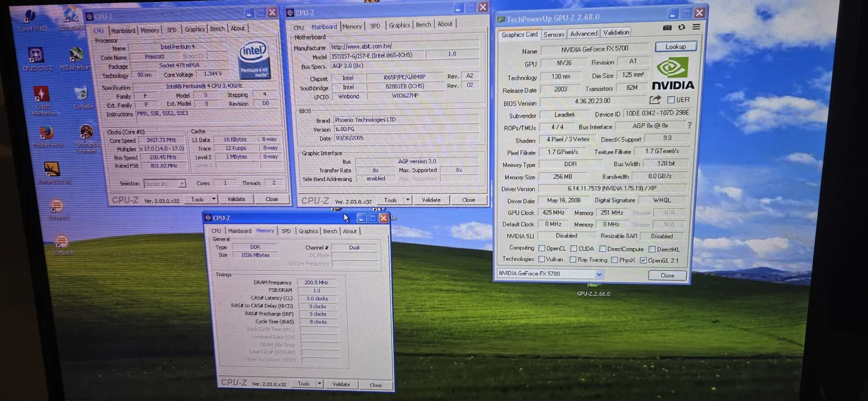This screenshot has height=401, width=868.
Task: Click the '3407.73 MHz' core speed value
Action: click(161, 139)
